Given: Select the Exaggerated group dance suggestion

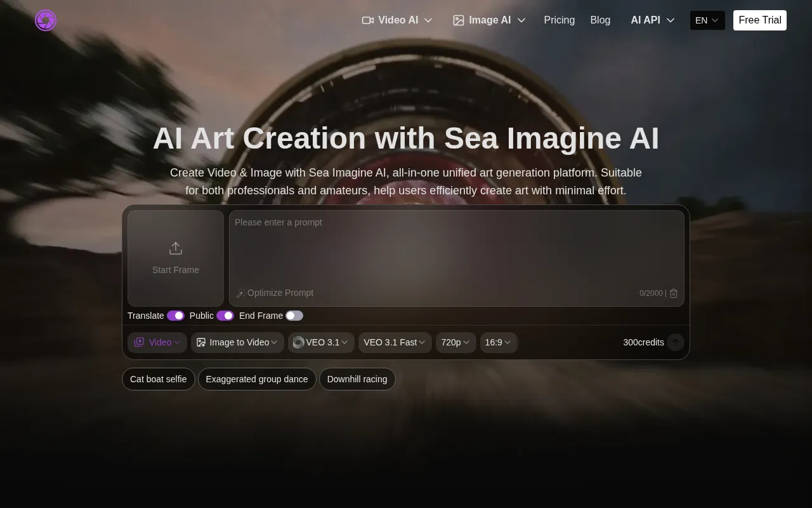Looking at the screenshot, I should tap(257, 379).
